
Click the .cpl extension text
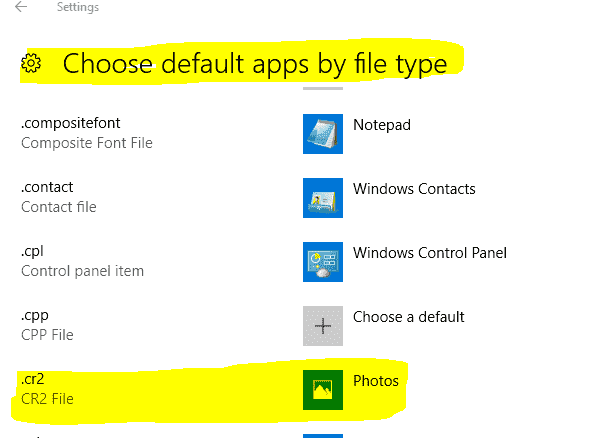pos(32,251)
